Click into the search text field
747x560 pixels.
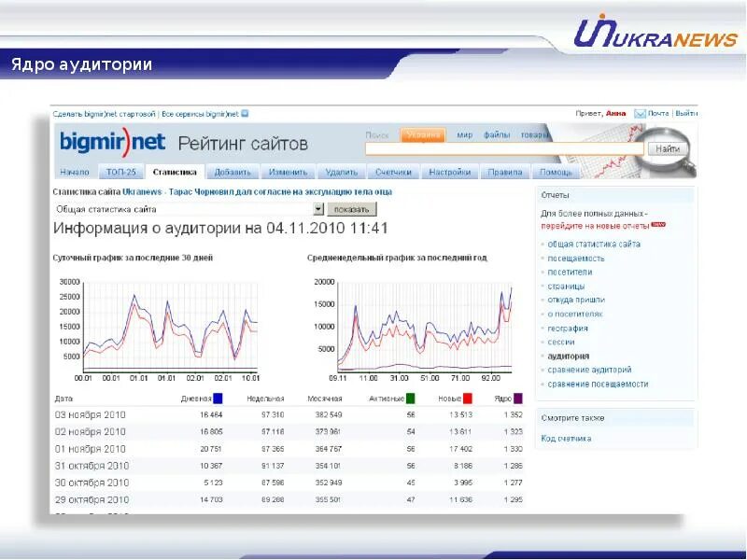(504, 149)
